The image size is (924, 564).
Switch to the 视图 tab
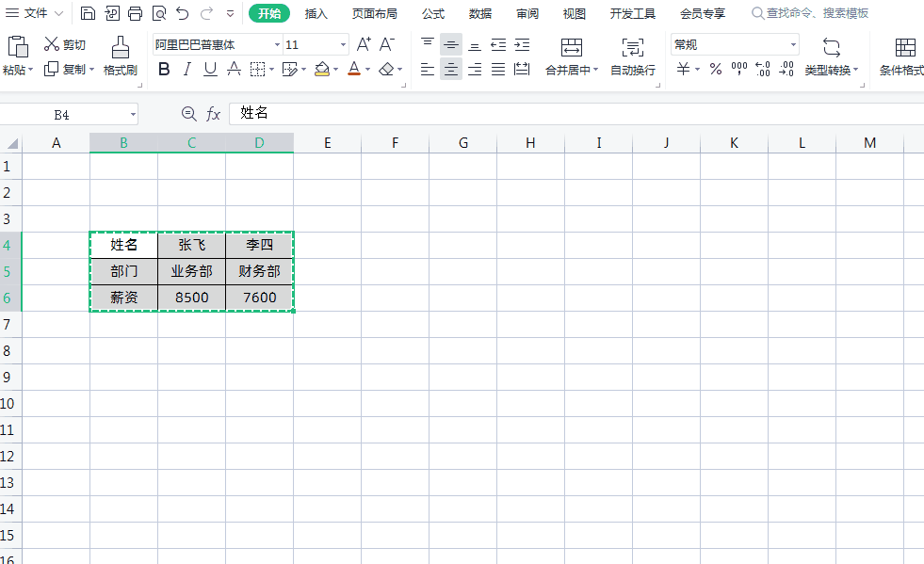[x=574, y=13]
